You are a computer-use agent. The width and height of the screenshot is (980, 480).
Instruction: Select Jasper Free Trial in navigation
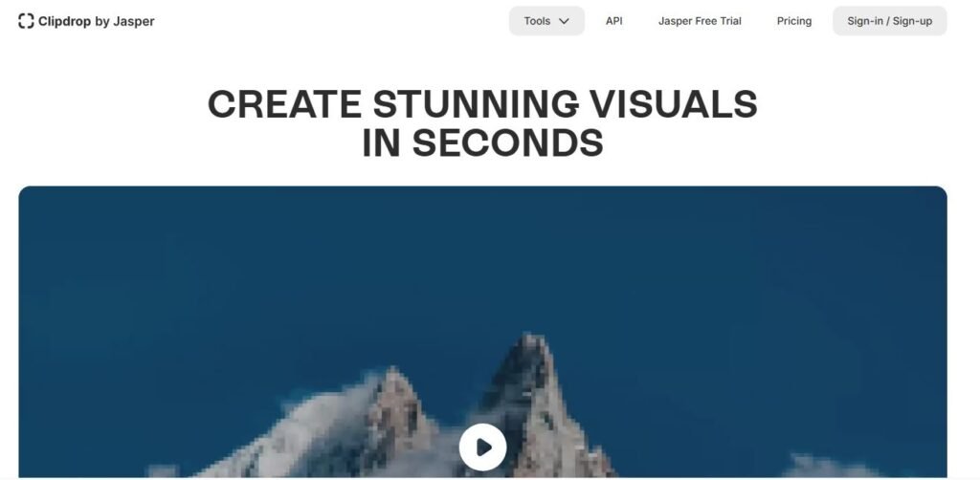(x=700, y=21)
